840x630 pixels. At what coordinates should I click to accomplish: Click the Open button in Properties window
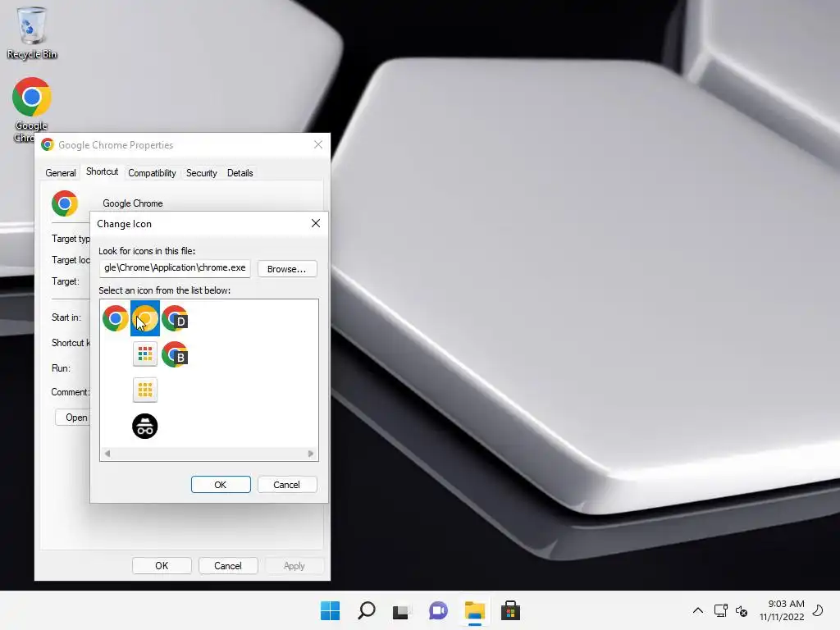pos(73,418)
